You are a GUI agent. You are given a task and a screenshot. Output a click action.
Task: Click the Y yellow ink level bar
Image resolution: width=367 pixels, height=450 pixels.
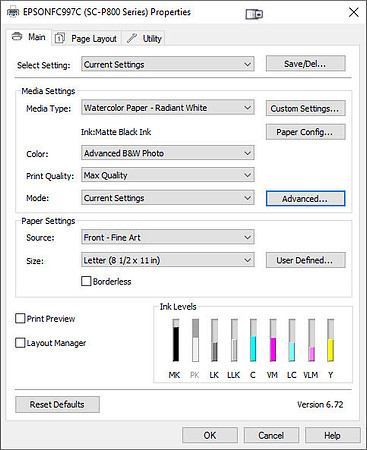330,340
